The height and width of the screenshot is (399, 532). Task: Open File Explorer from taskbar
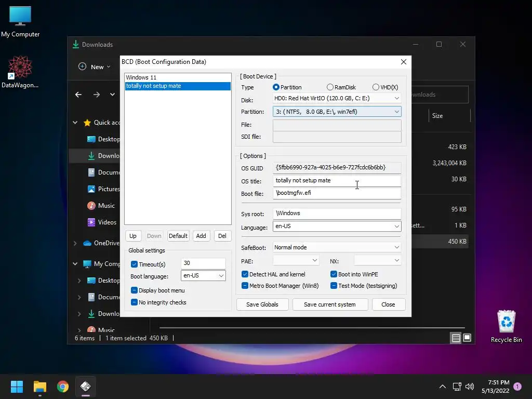[x=39, y=387]
